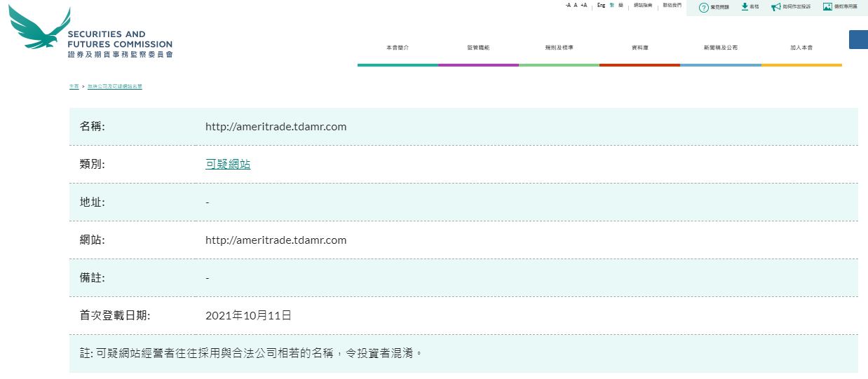The width and height of the screenshot is (868, 379).
Task: Go to 主頁 in the breadcrumb
Action: (x=74, y=86)
